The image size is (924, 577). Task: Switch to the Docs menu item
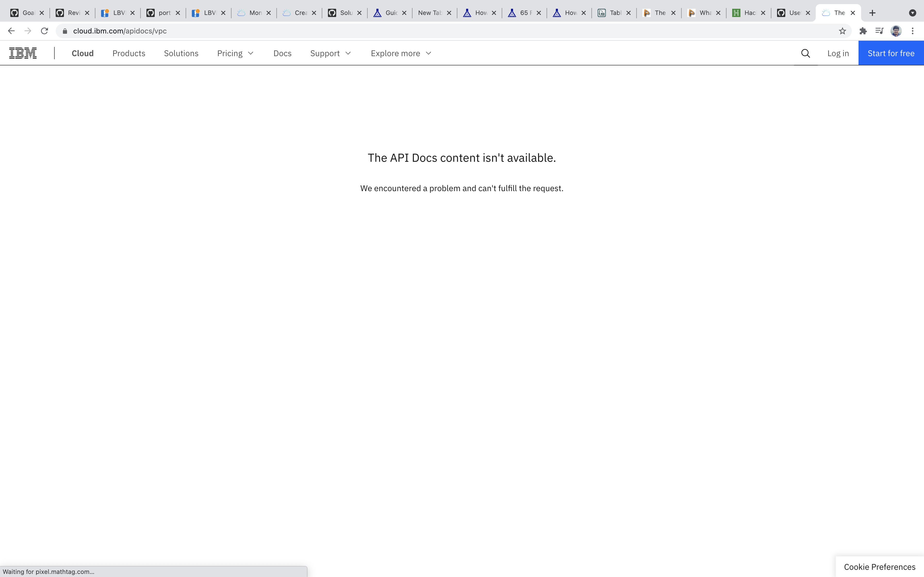tap(282, 53)
